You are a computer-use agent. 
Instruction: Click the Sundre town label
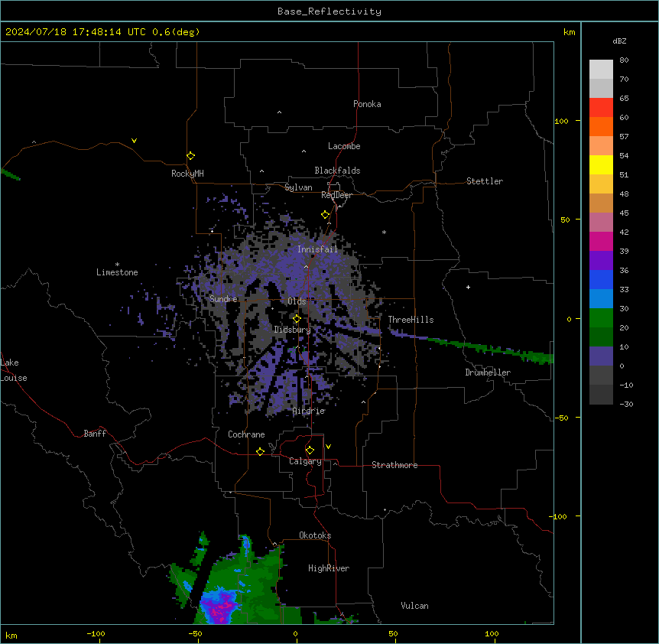click(x=223, y=299)
